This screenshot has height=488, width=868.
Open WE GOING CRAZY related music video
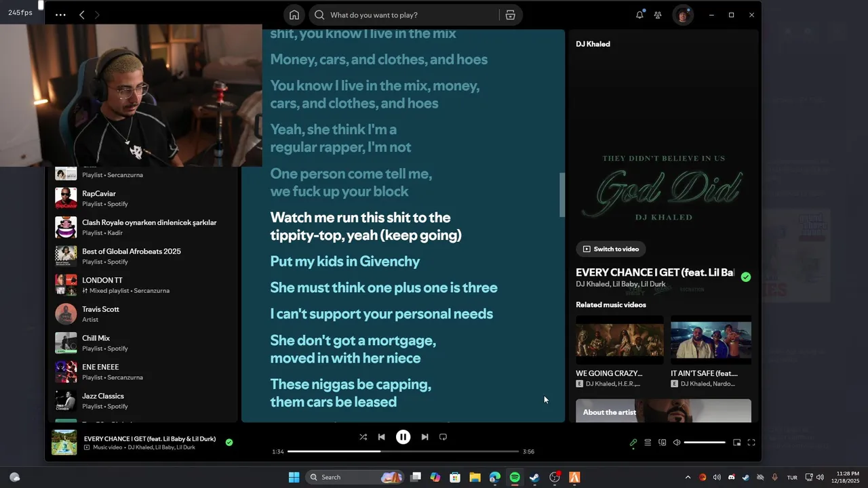coord(620,351)
